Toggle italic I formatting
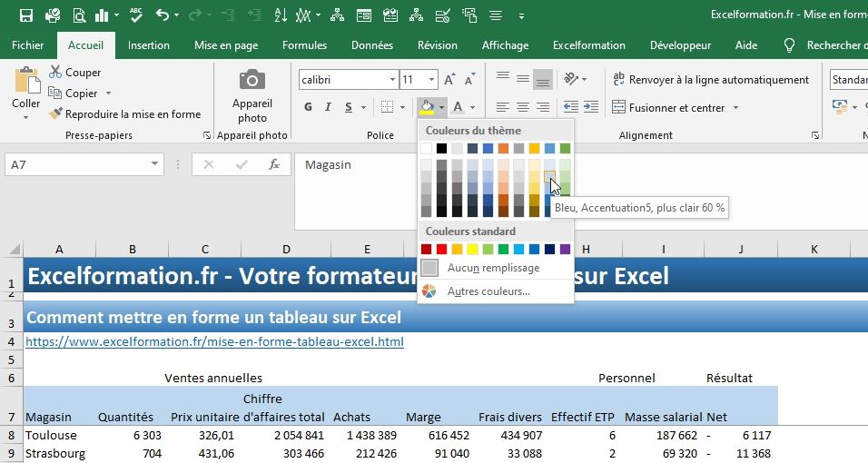The height and width of the screenshot is (463, 868). click(328, 107)
